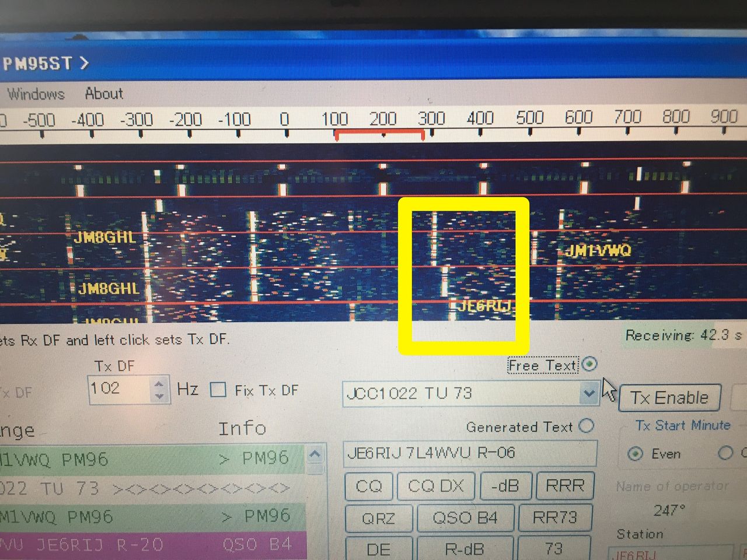The image size is (747, 560).
Task: Click the Station field showing JE6RIJ
Action: point(671,553)
